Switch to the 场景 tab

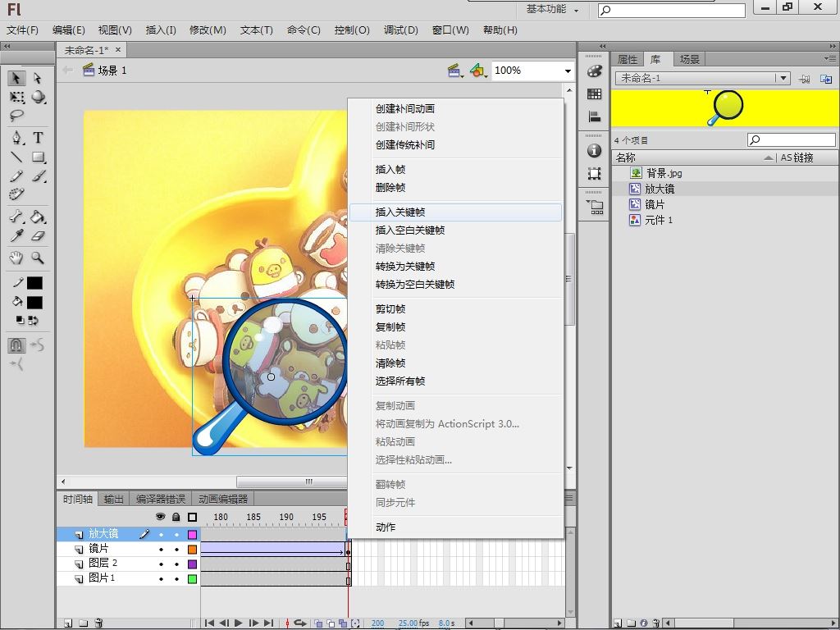[689, 59]
